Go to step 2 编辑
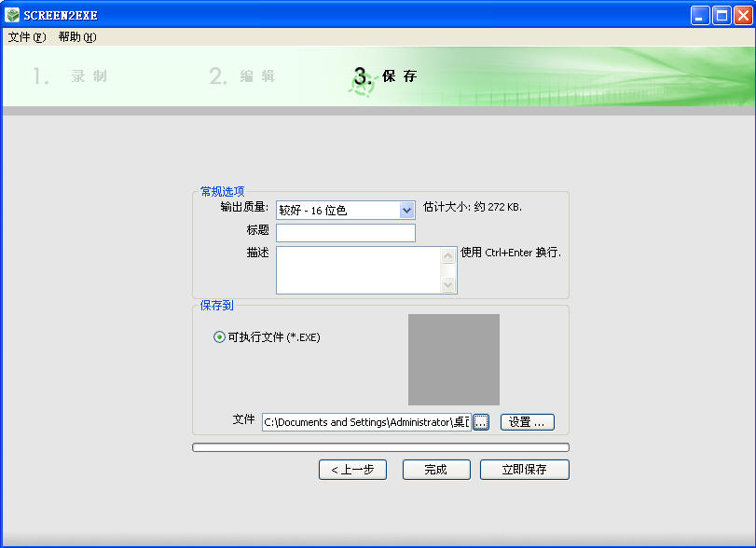Image resolution: width=756 pixels, height=548 pixels. (242, 76)
